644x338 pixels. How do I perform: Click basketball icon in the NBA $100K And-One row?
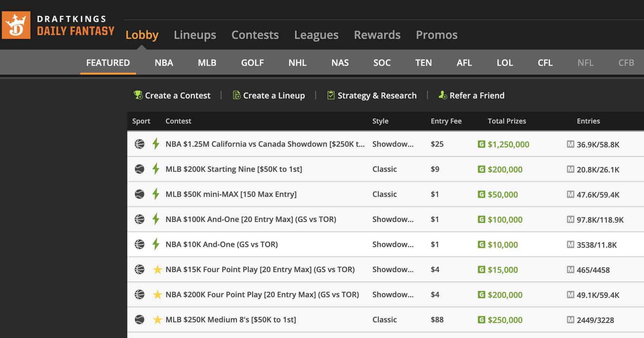[139, 219]
